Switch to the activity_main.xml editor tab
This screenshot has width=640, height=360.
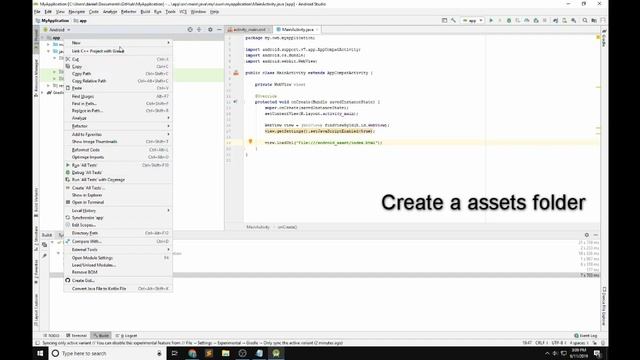[x=249, y=30]
